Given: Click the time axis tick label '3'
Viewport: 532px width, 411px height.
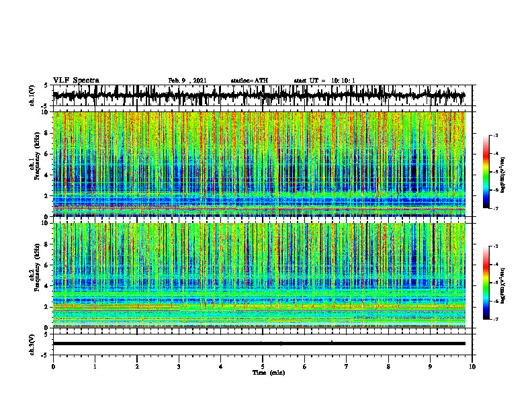Looking at the screenshot, I should [179, 367].
